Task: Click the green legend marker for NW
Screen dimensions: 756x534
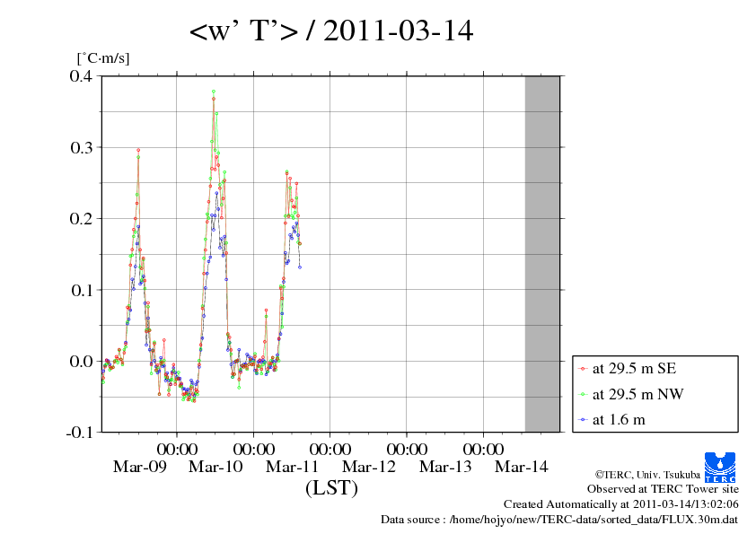Action: coord(583,395)
